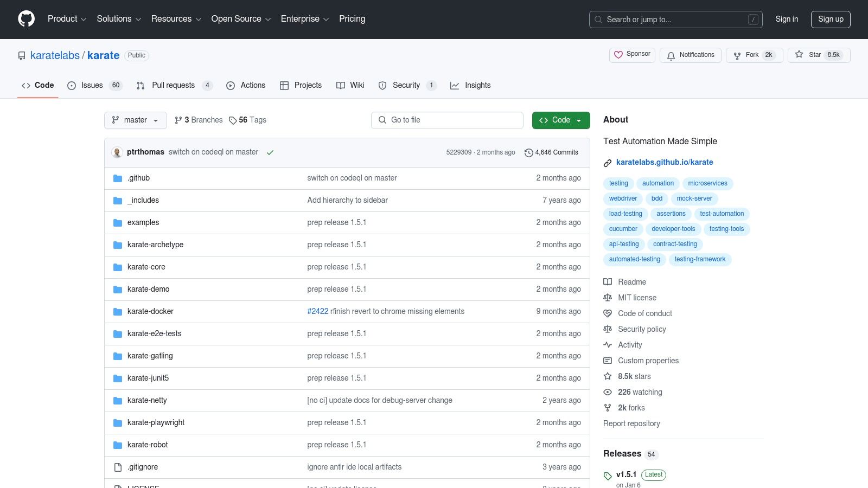
Task: Click the Custom properties icon
Action: point(608,361)
